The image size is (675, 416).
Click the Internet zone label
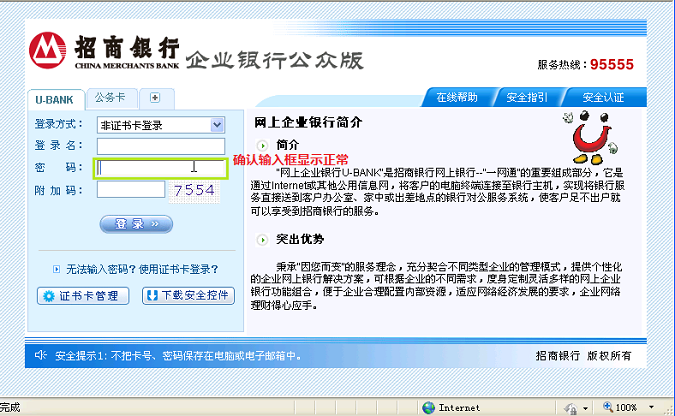[459, 407]
